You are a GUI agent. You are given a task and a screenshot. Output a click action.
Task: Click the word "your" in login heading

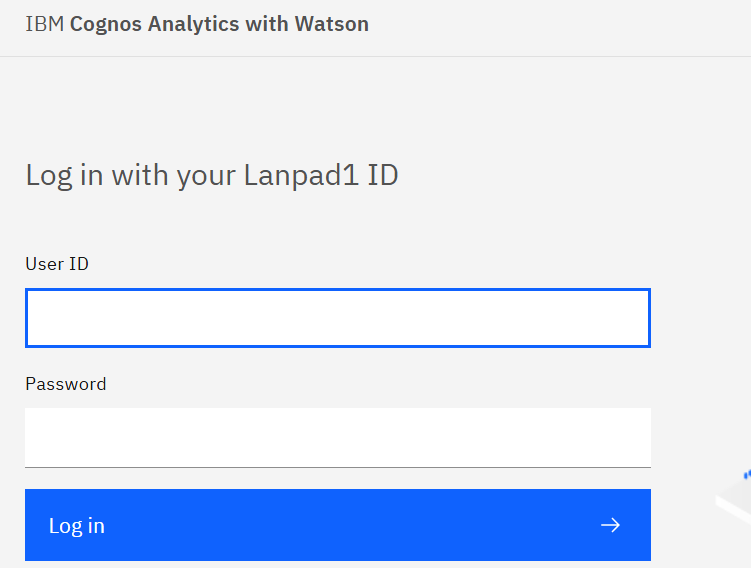click(x=206, y=176)
